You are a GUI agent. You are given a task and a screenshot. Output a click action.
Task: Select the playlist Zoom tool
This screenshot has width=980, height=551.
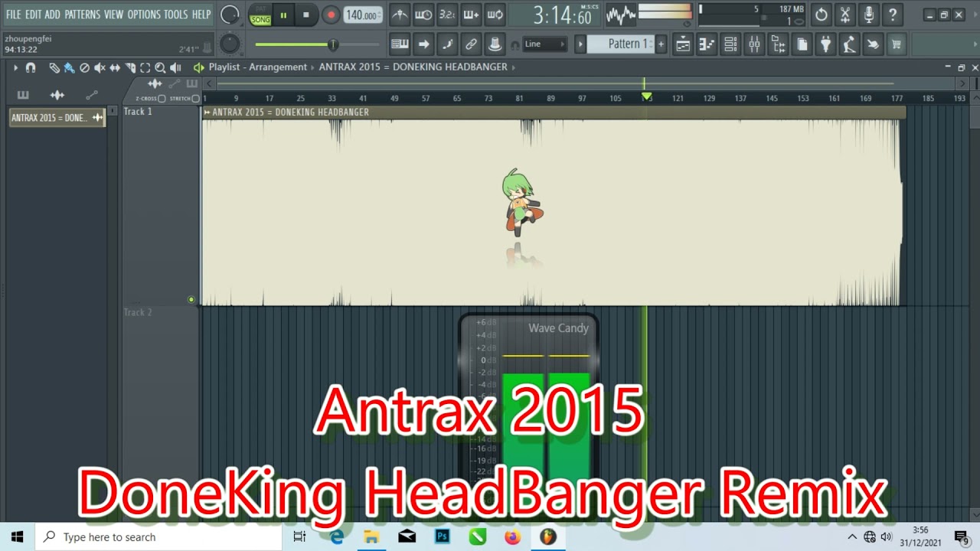[160, 67]
